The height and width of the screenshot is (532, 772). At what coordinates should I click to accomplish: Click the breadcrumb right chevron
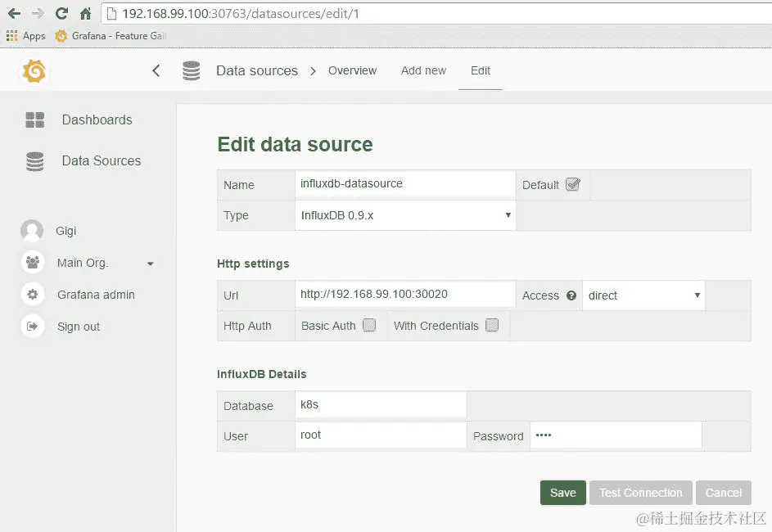coord(313,71)
